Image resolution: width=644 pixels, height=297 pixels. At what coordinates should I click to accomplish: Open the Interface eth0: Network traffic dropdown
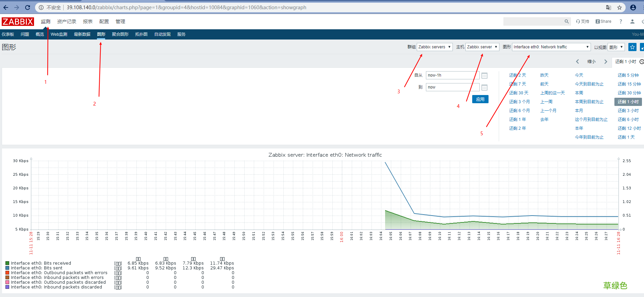[551, 47]
